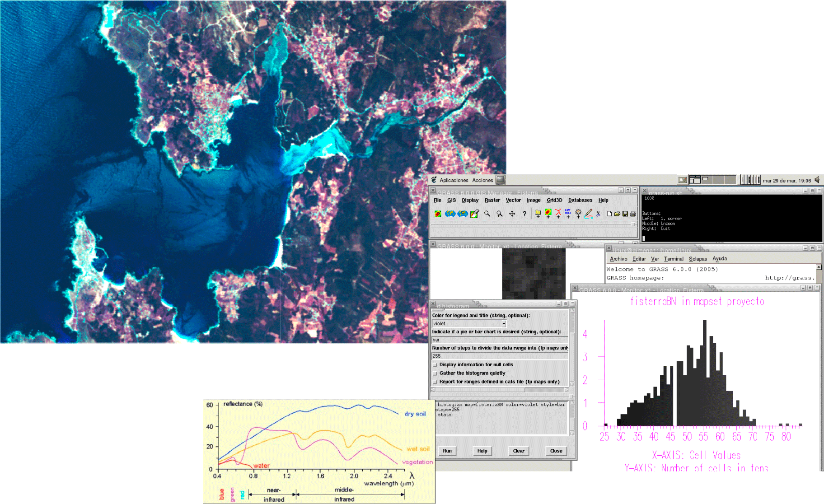This screenshot has width=824, height=504.
Task: Open the violet color dropdown
Action: (504, 324)
